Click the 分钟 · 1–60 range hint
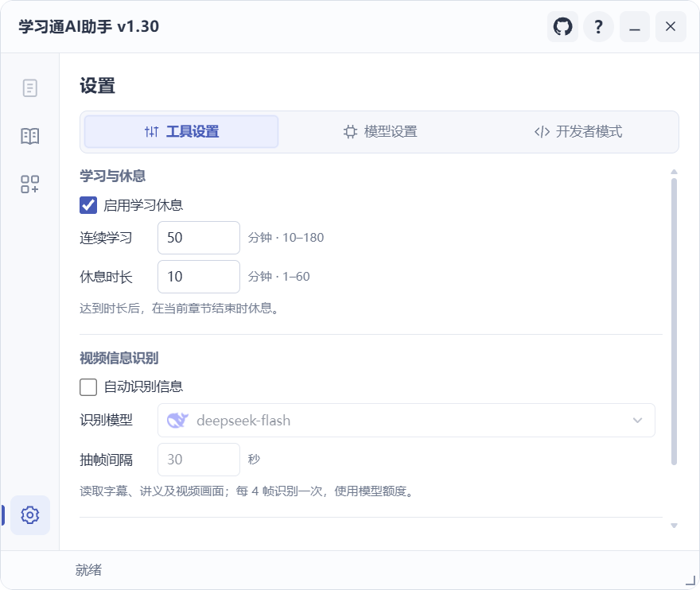This screenshot has width=700, height=590. click(x=278, y=277)
